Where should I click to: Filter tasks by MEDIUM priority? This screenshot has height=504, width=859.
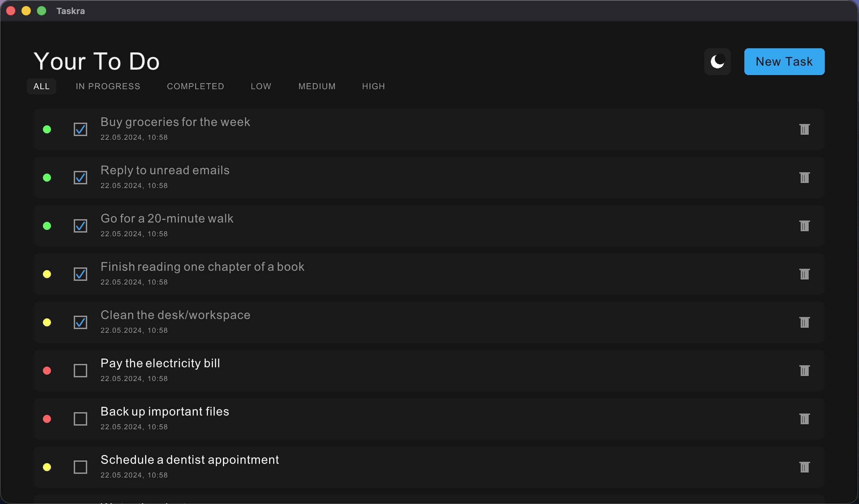317,86
